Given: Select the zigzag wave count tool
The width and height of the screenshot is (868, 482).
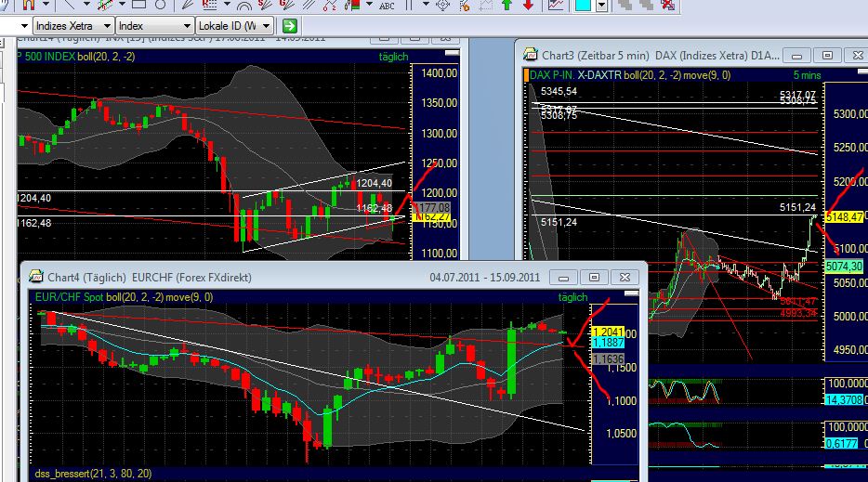Looking at the screenshot, I should [x=329, y=5].
